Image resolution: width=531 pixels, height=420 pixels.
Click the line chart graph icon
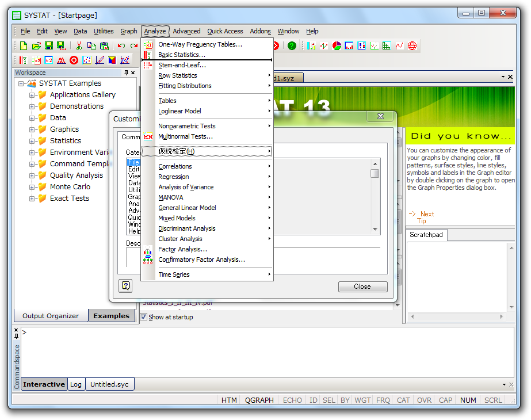(324, 45)
